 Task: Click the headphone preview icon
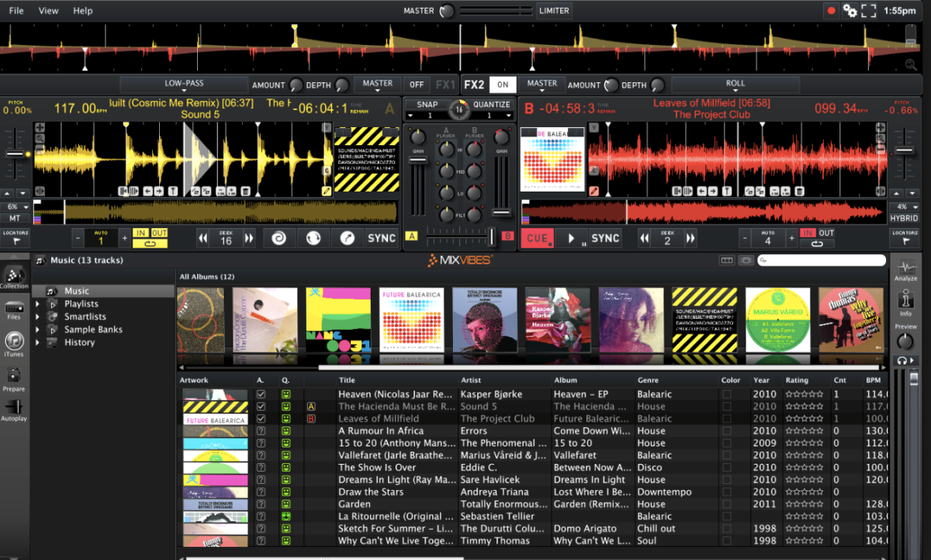point(902,359)
